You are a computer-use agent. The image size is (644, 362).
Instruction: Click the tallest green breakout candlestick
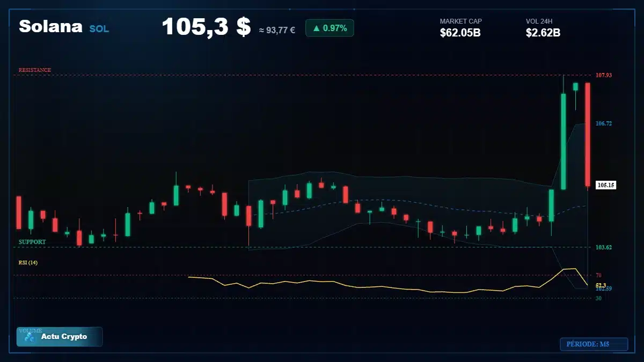(x=563, y=141)
